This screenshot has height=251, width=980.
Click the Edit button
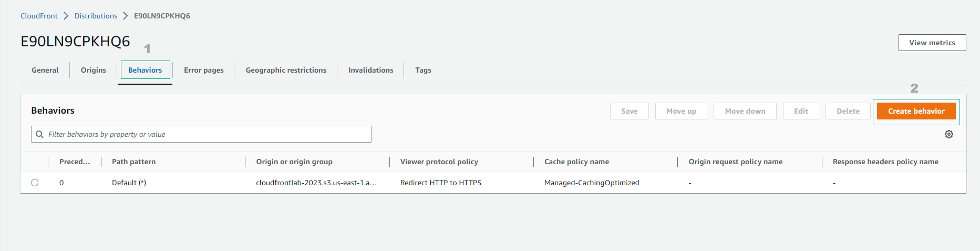[801, 111]
